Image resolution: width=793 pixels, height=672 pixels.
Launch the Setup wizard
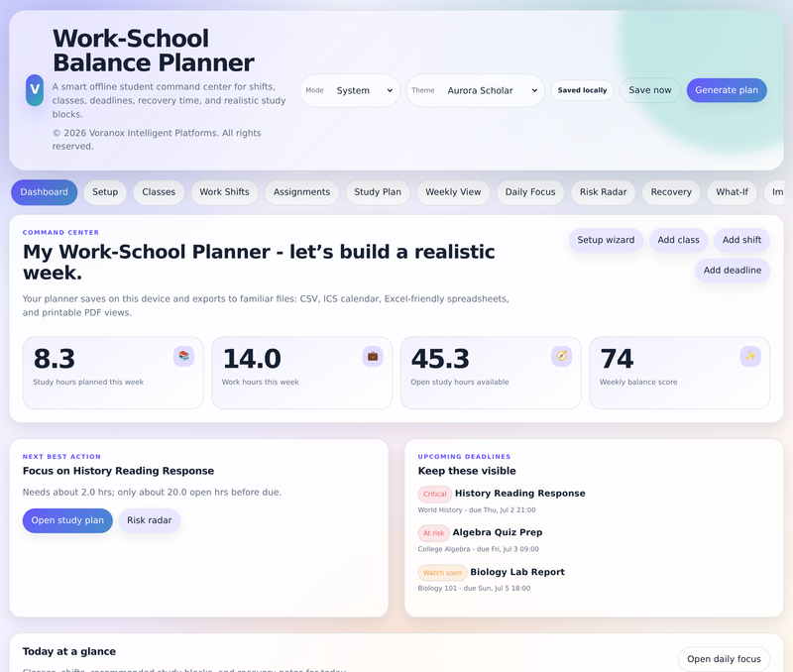(606, 240)
